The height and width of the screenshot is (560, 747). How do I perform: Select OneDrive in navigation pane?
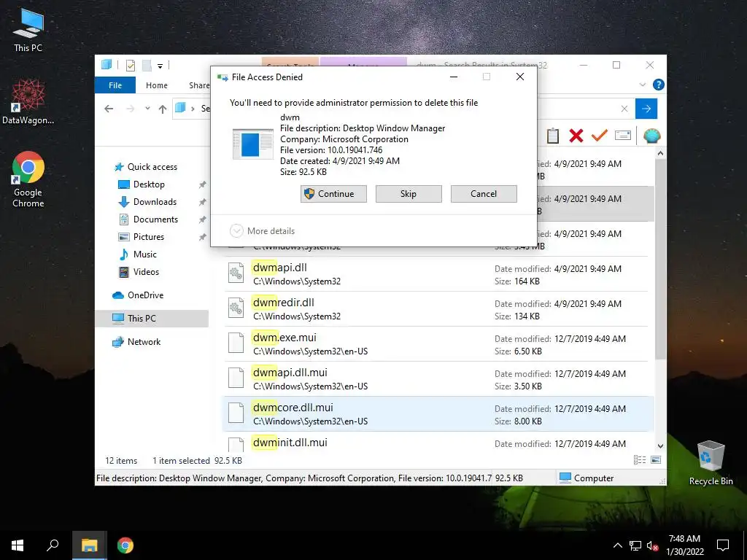(138, 295)
